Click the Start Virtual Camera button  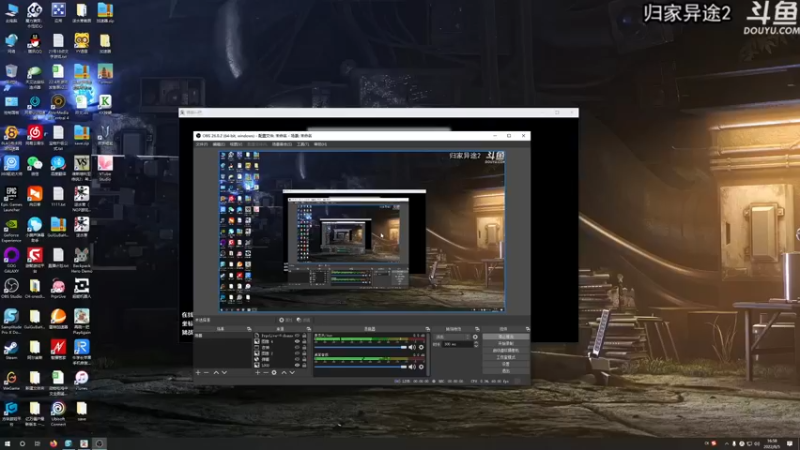click(x=506, y=351)
